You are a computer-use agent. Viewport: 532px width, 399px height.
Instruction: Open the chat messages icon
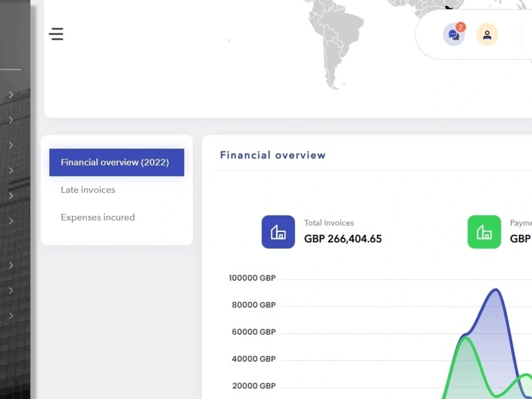(x=453, y=35)
